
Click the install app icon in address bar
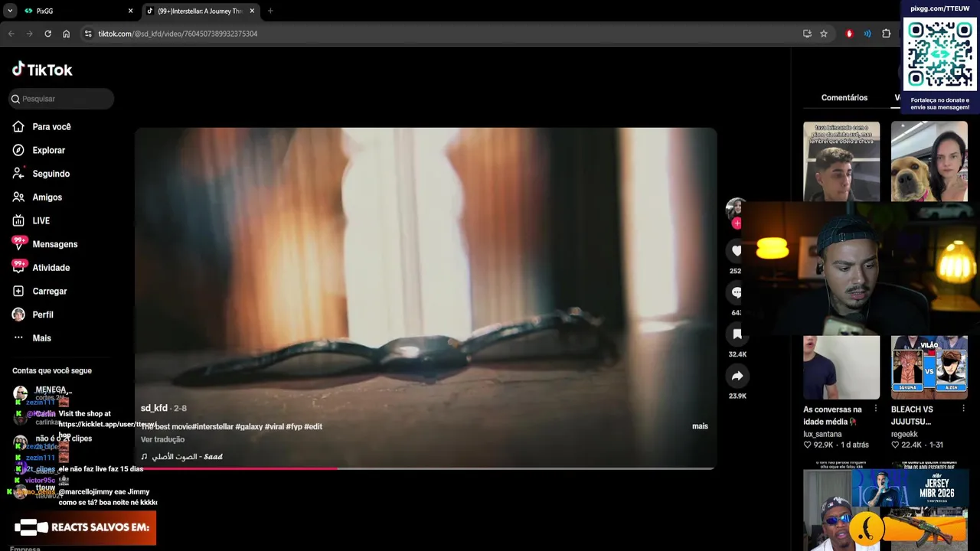(x=807, y=34)
